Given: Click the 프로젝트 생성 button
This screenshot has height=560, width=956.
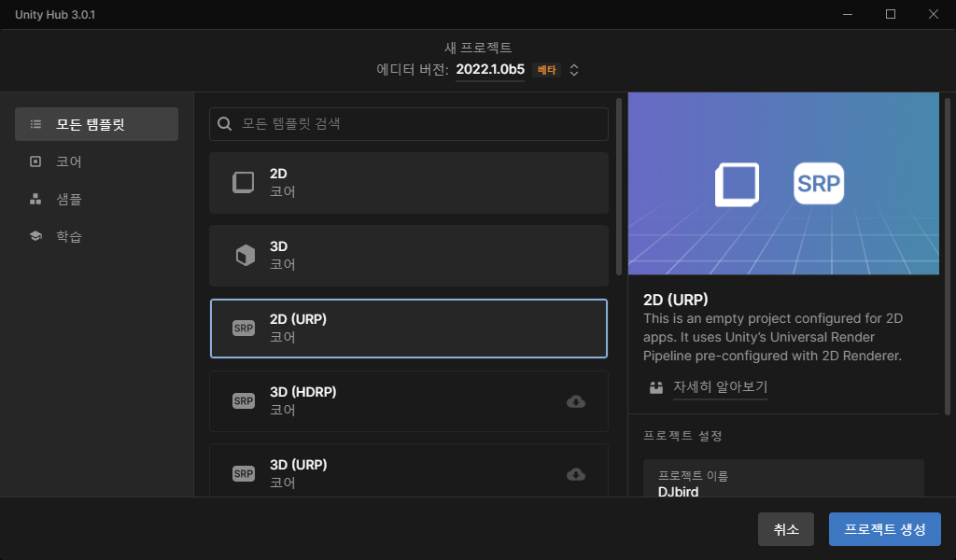Looking at the screenshot, I should 885,529.
